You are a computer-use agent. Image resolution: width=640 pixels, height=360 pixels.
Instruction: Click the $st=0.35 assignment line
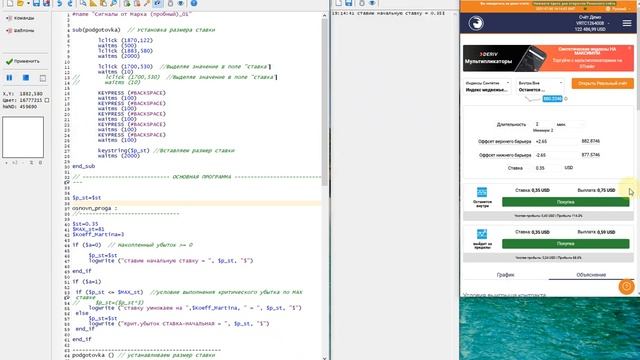coord(85,224)
